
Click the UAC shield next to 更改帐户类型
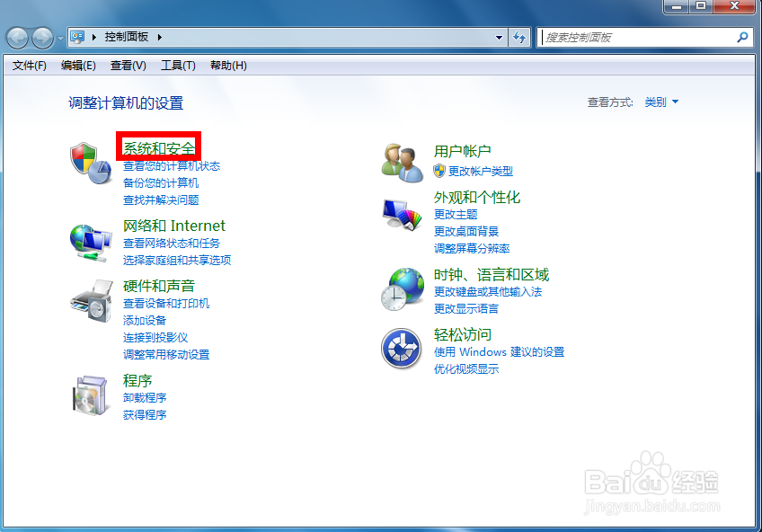pyautogui.click(x=439, y=171)
